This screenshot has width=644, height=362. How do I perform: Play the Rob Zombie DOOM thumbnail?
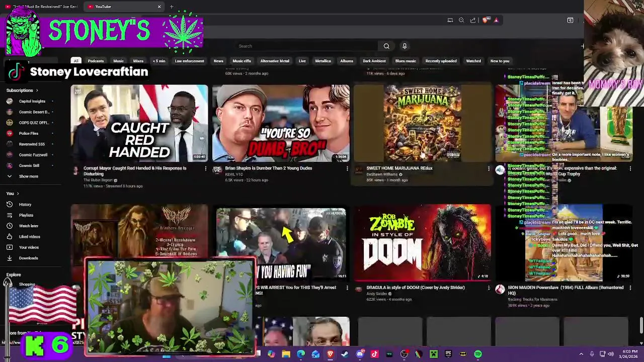[423, 242]
